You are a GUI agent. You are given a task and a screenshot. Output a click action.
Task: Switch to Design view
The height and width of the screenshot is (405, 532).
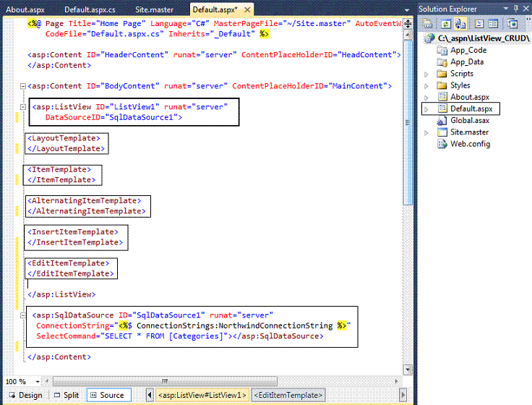tap(26, 395)
